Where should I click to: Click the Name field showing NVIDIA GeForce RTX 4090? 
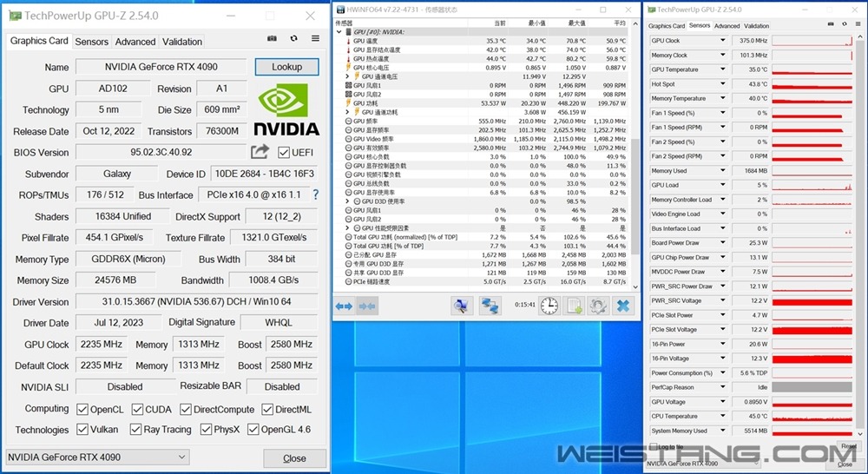[161, 67]
